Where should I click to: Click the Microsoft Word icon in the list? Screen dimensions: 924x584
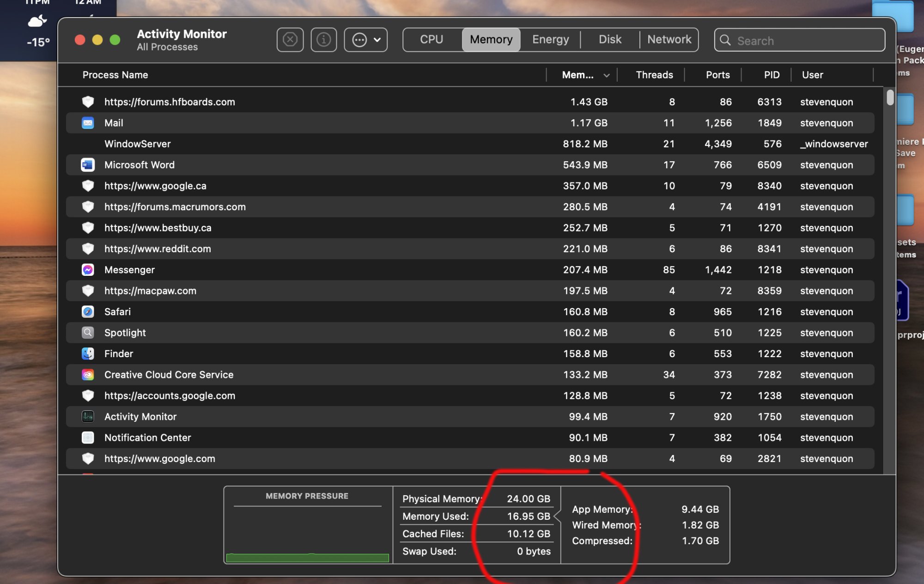point(88,164)
